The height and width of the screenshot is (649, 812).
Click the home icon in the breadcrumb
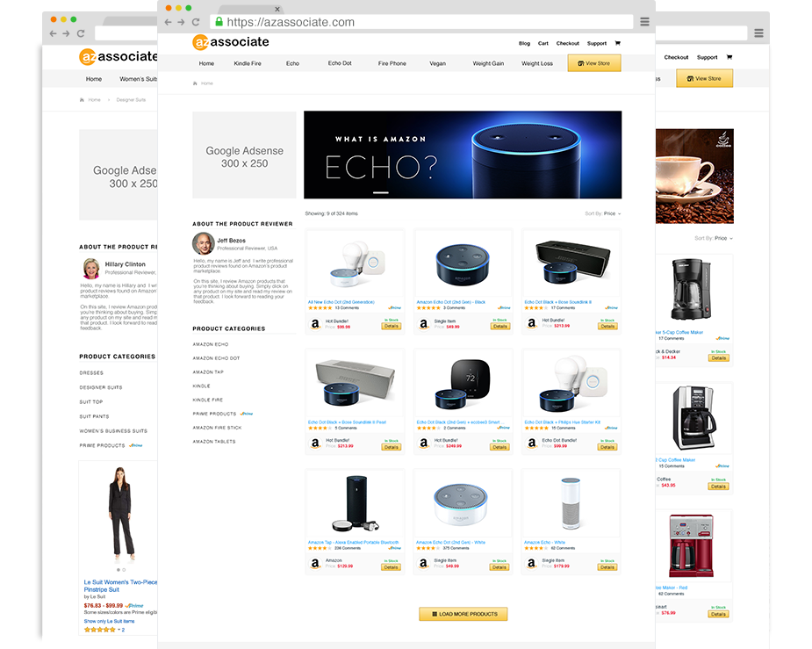pos(195,83)
